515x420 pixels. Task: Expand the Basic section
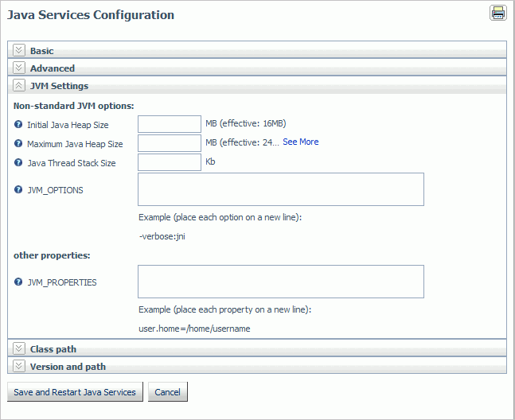19,50
